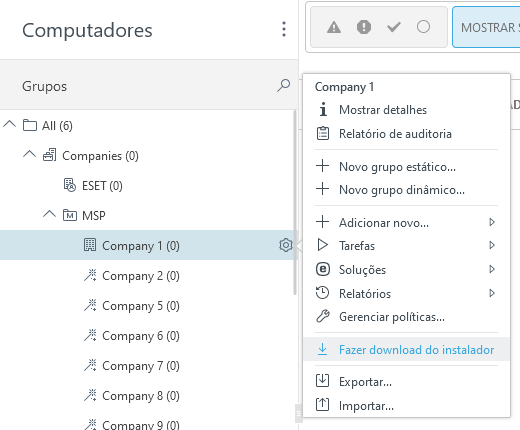Click the ESET company icon
The image size is (520, 430).
(x=70, y=185)
